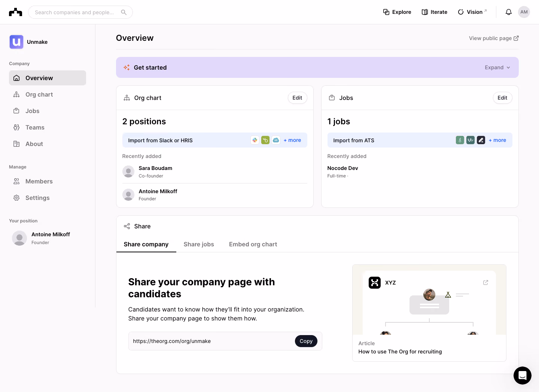This screenshot has height=392, width=539.
Task: Open Members in sidebar
Action: pos(48,181)
